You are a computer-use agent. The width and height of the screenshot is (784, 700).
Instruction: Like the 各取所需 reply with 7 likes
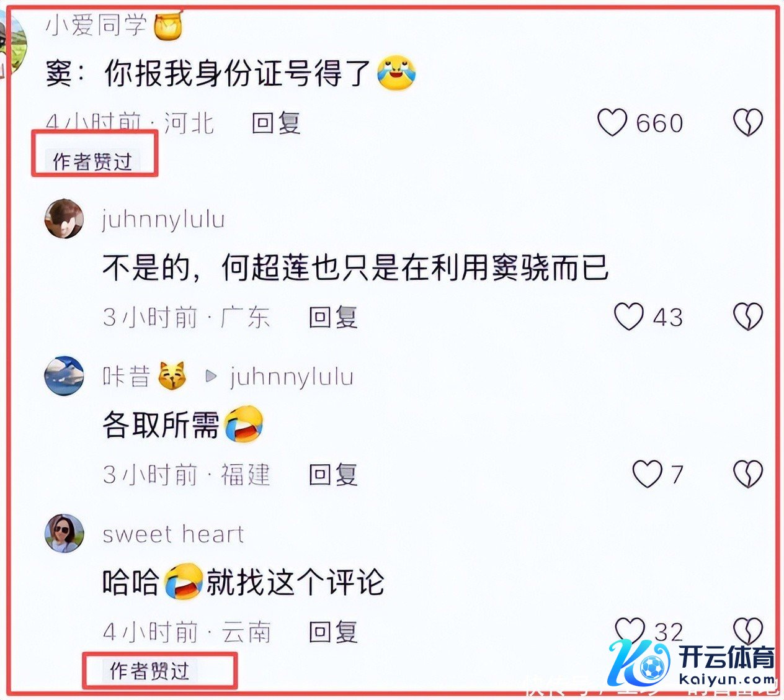click(647, 474)
